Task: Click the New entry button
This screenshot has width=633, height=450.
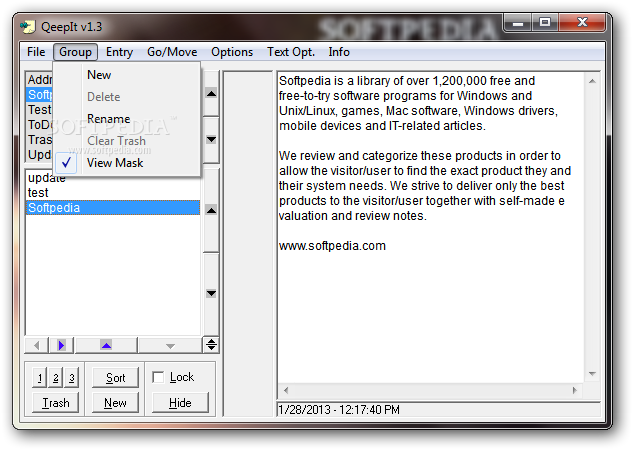Action: tap(115, 403)
